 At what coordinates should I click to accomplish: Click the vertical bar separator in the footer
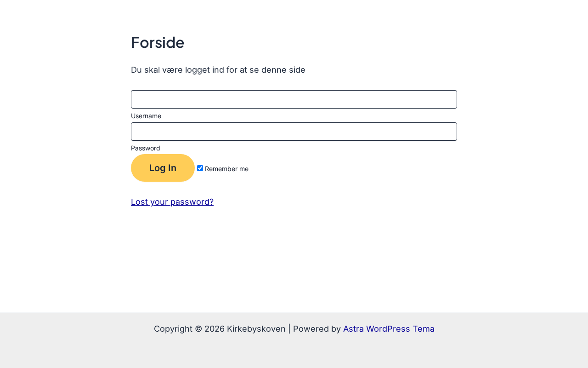click(289, 329)
